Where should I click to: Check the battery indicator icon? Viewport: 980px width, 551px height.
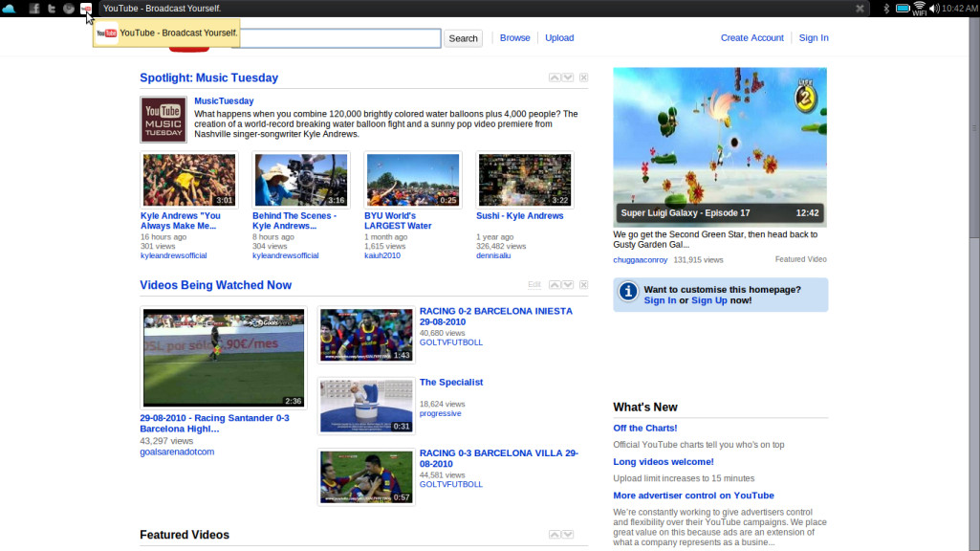click(x=903, y=8)
